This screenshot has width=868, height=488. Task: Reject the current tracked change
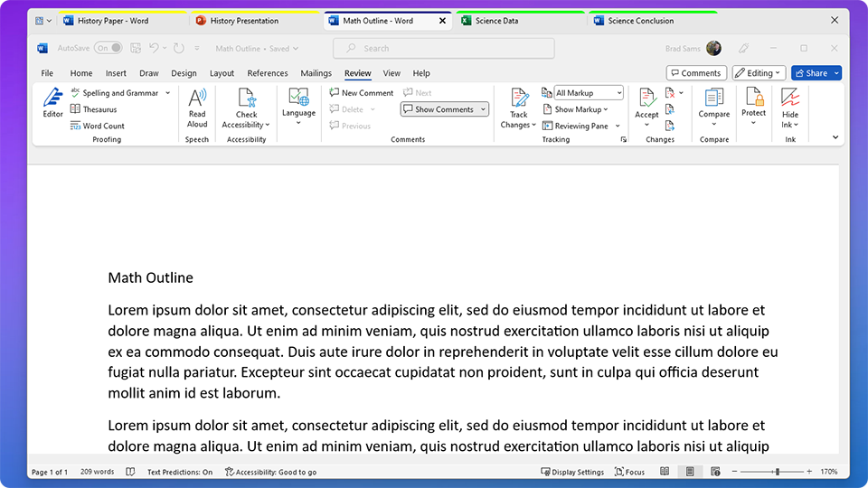click(x=670, y=93)
